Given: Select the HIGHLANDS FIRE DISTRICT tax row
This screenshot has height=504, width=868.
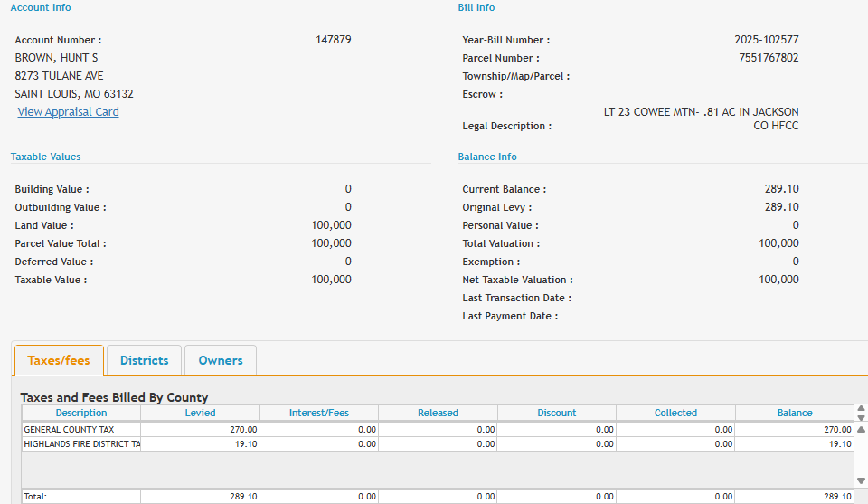Looking at the screenshot, I should click(81, 444).
